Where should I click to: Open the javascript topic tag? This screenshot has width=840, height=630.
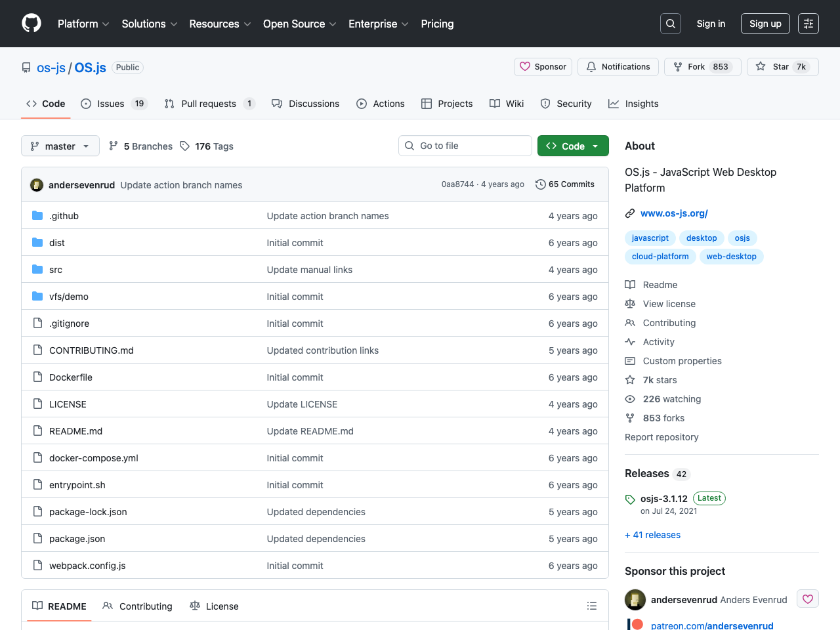650,238
